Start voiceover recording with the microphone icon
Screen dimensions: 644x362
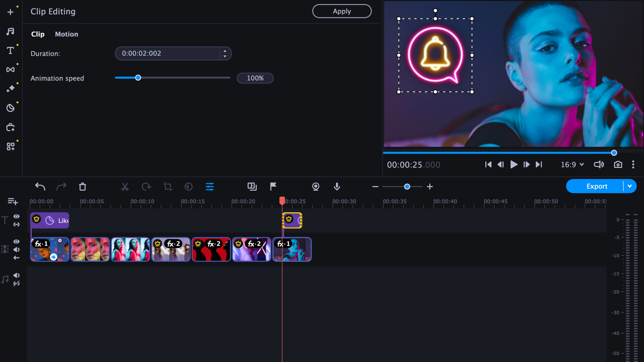click(x=336, y=187)
